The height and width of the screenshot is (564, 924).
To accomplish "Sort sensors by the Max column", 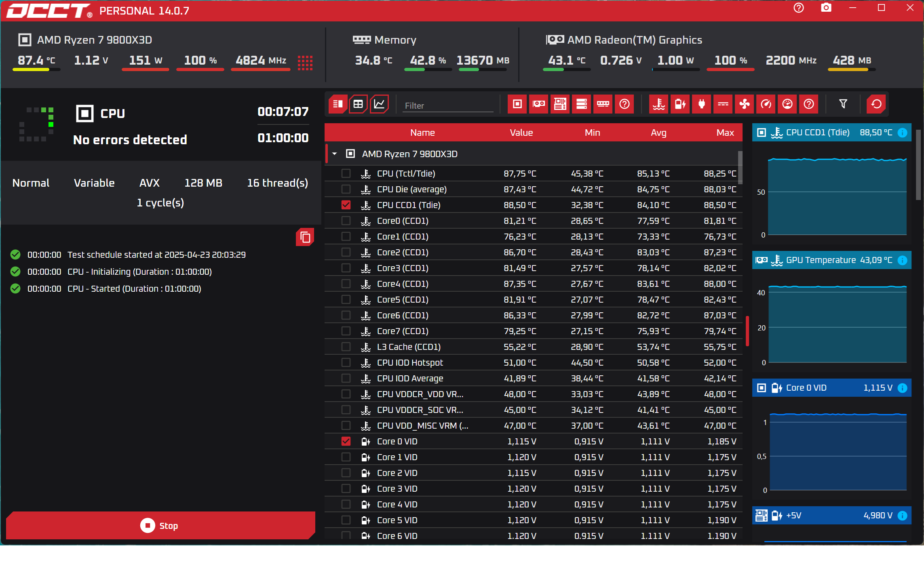I will [x=725, y=133].
